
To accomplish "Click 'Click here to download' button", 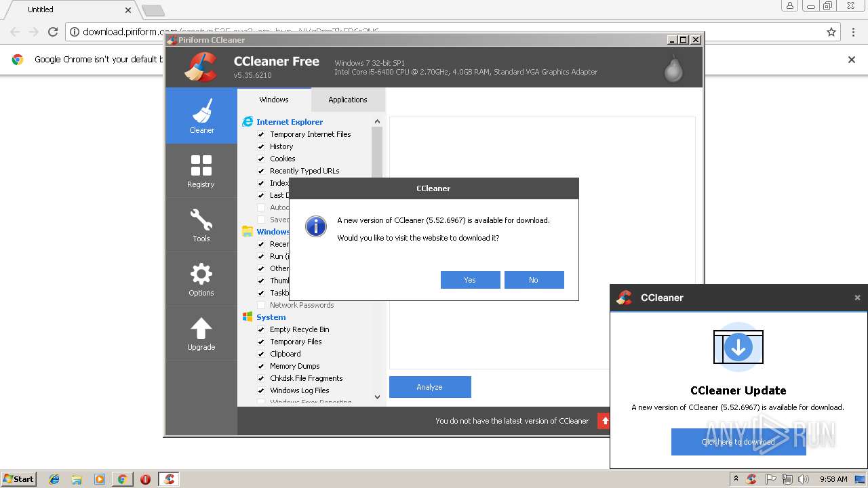I will pyautogui.click(x=738, y=442).
